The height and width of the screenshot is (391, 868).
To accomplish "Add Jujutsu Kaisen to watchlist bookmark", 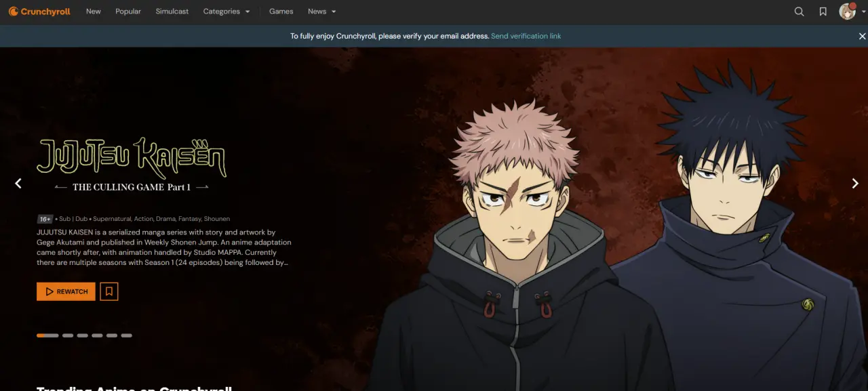I will click(x=109, y=291).
